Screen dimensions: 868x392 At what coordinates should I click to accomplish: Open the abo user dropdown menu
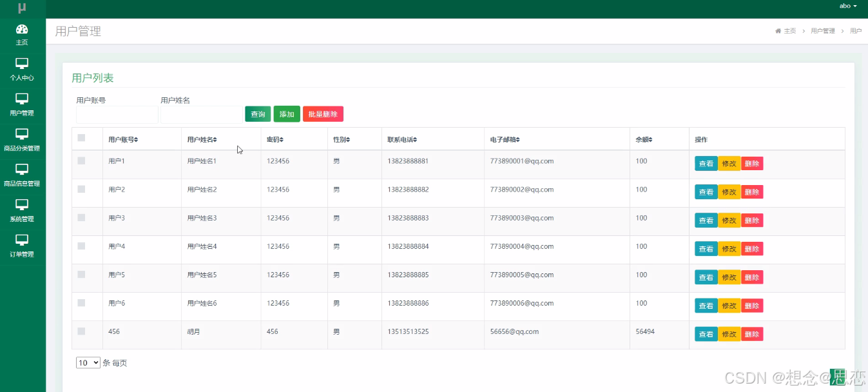pos(848,6)
